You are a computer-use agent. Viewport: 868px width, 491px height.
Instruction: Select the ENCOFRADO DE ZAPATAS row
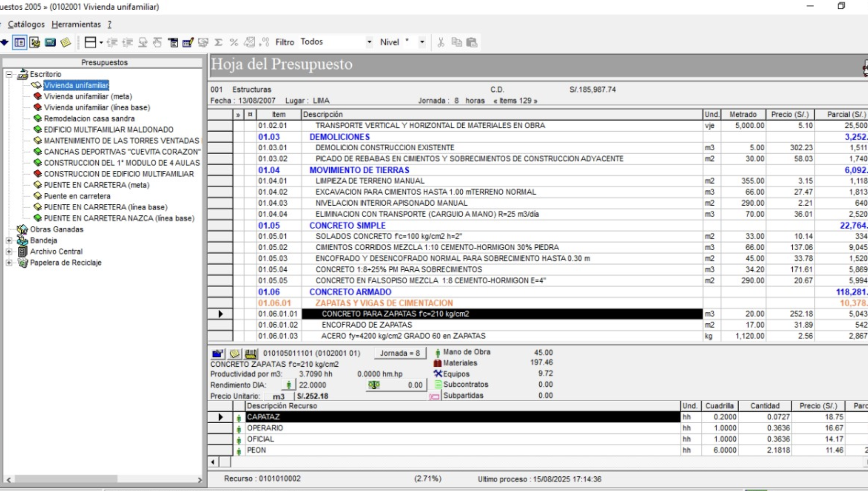[x=367, y=325]
